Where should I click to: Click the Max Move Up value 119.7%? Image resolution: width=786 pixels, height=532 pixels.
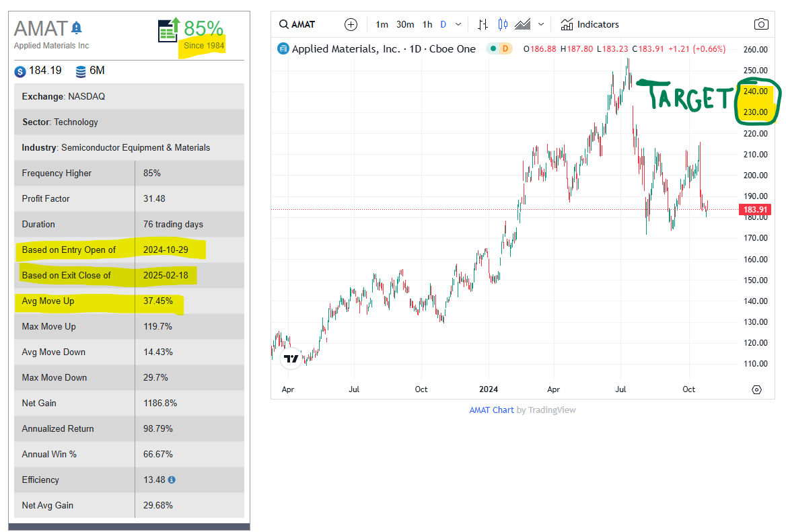[x=157, y=327]
